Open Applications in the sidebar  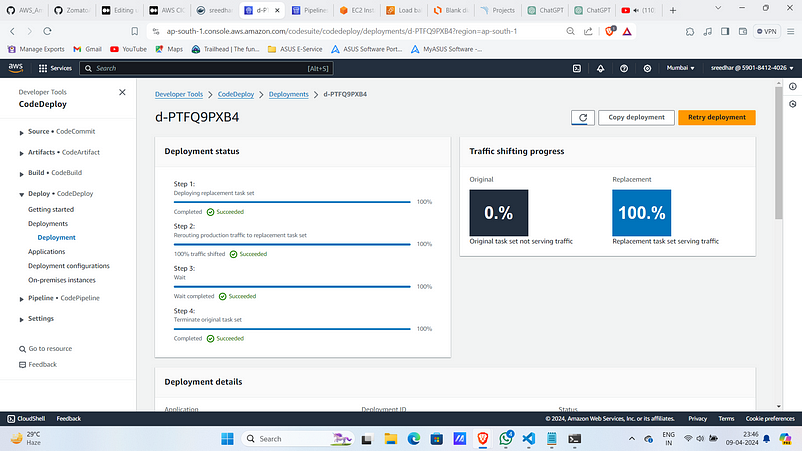(47, 252)
